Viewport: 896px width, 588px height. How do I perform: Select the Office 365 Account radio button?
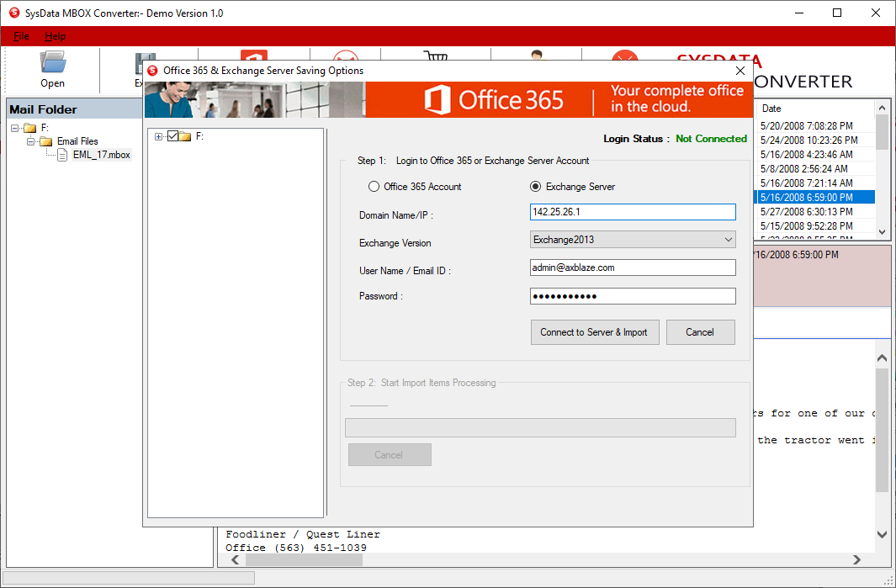[374, 186]
